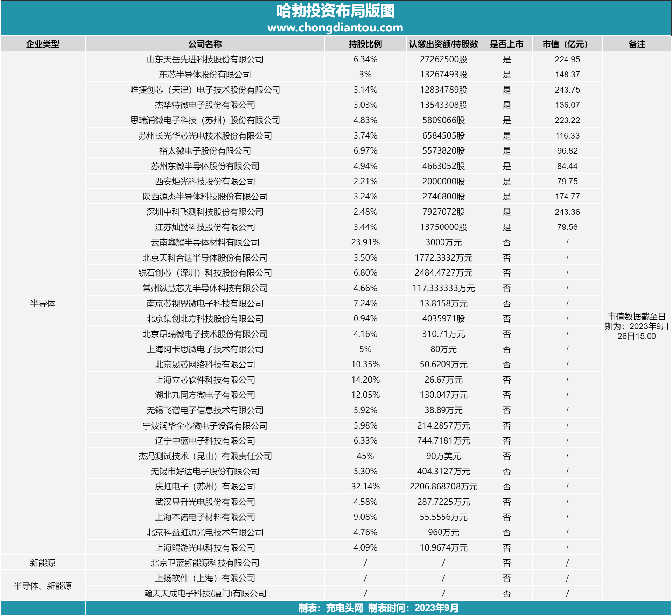Click the market value 243.36
The height and width of the screenshot is (616, 672).
click(567, 212)
